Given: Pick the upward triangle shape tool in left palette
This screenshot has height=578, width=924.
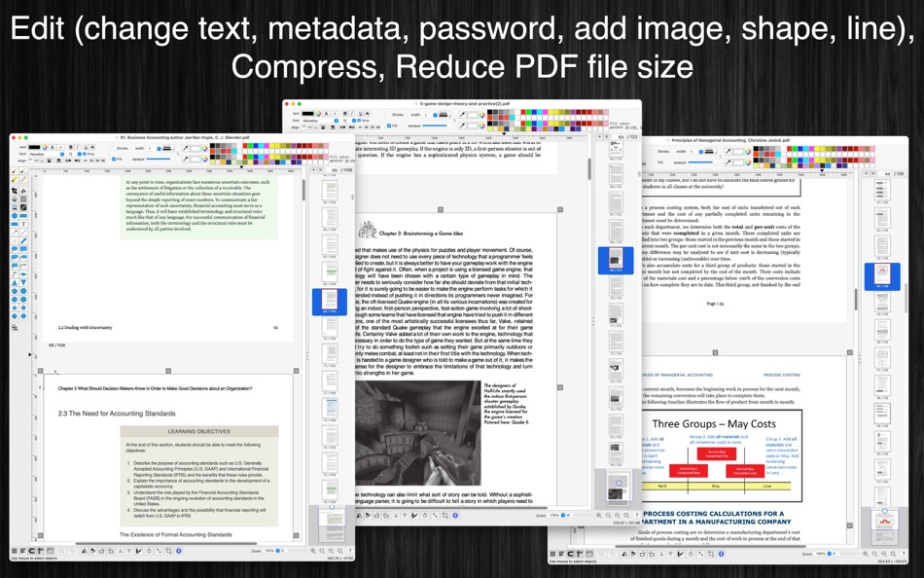Looking at the screenshot, I should point(15,282).
